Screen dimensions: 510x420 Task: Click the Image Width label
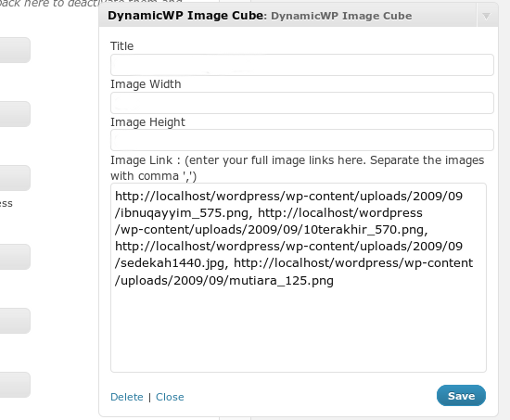[146, 84]
